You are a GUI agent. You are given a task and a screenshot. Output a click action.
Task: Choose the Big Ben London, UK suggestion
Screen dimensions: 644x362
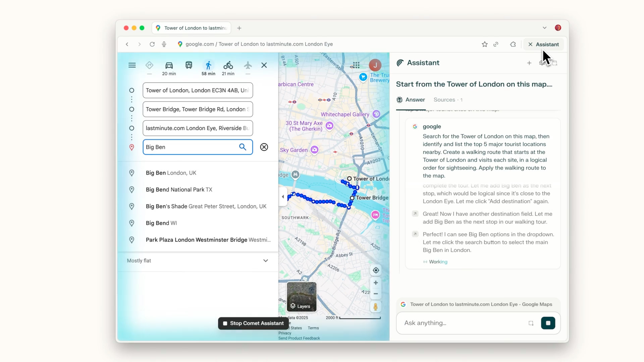pyautogui.click(x=171, y=173)
